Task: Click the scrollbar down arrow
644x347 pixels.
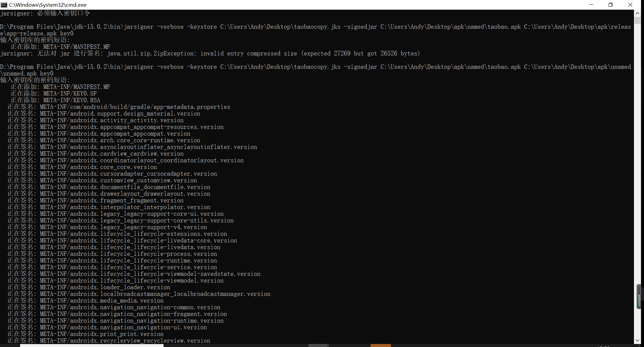Action: [x=637, y=340]
